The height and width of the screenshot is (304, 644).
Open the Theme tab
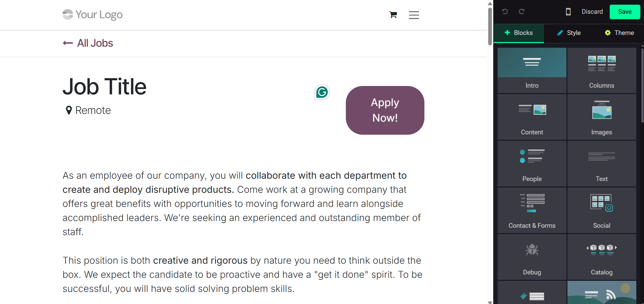(619, 33)
